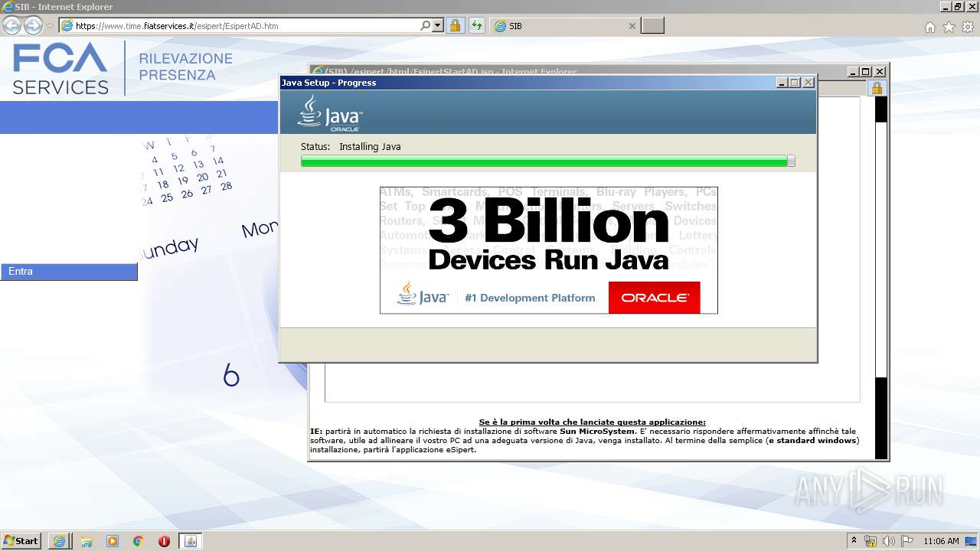Viewport: 980px width, 551px height.
Task: Go forward with IE forward arrow
Action: 33,25
